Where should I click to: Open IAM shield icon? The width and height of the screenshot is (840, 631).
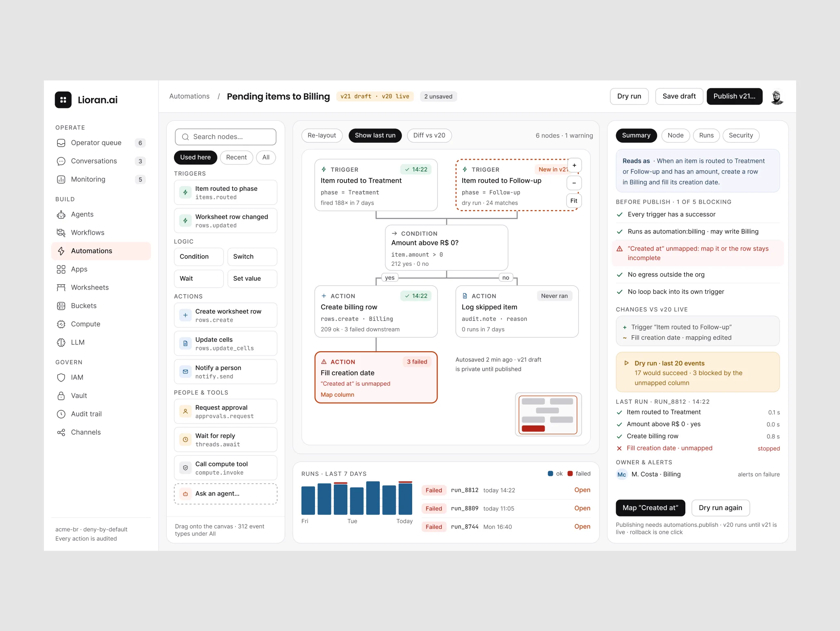[61, 377]
